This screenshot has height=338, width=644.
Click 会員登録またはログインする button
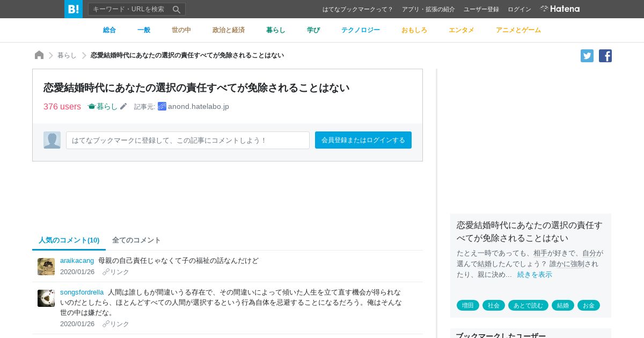coord(363,140)
